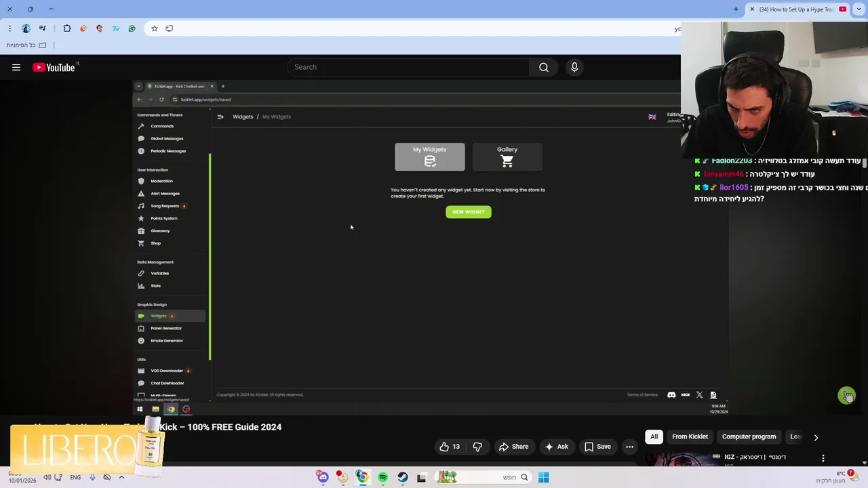
Task: Open Song Requests in the sidebar
Action: tap(171, 205)
